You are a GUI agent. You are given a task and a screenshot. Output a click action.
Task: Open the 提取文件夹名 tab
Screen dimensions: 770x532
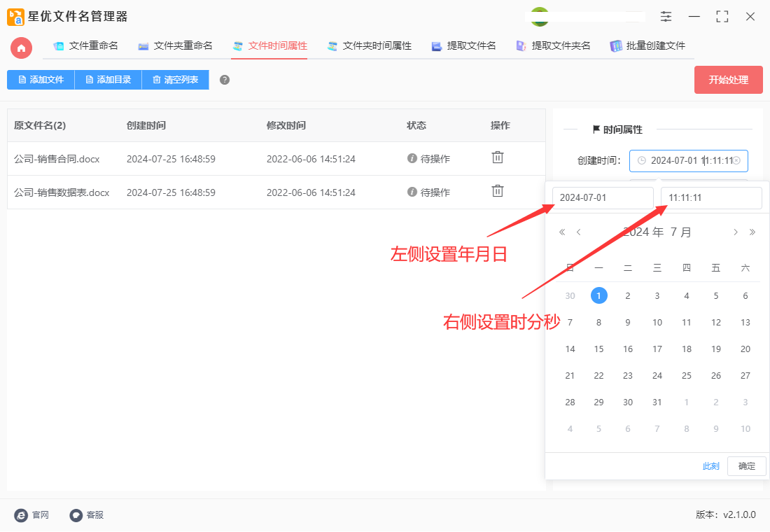point(553,46)
